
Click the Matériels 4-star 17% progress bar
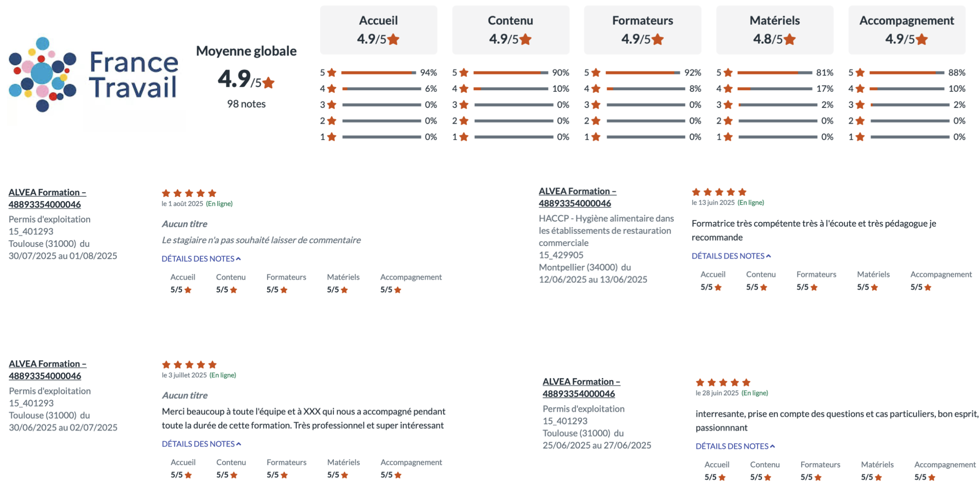774,89
